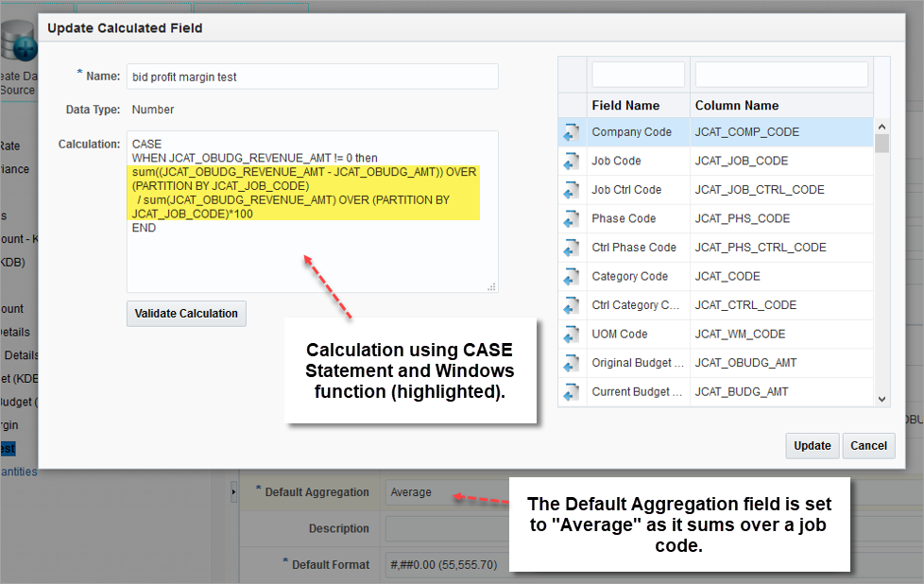Image resolution: width=924 pixels, height=584 pixels.
Task: Insert UOM Code field arrow icon
Action: [x=571, y=335]
